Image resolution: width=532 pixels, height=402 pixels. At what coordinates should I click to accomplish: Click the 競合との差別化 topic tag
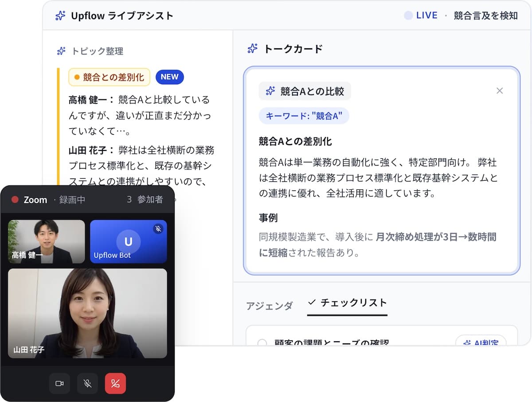pyautogui.click(x=109, y=77)
